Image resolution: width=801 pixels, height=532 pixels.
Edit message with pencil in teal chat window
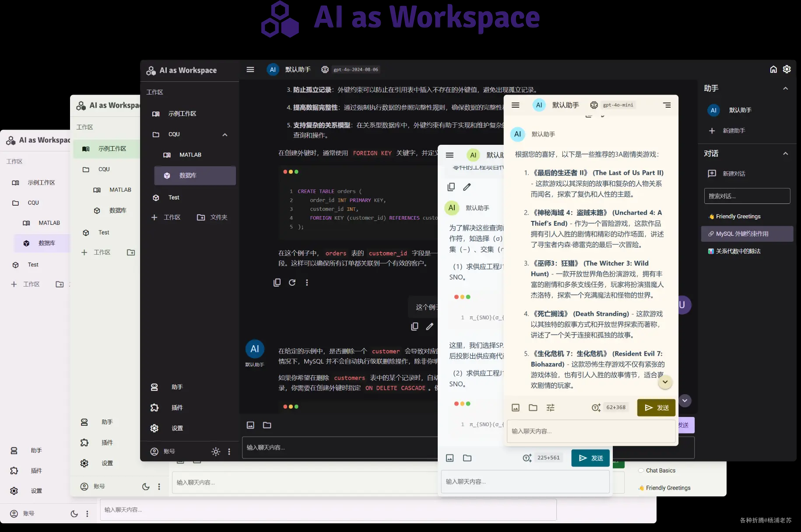pos(467,187)
